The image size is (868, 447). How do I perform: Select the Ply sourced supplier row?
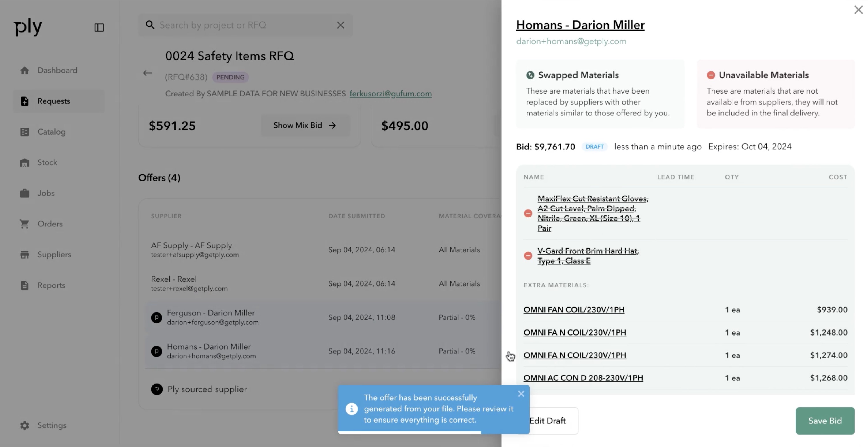[207, 389]
